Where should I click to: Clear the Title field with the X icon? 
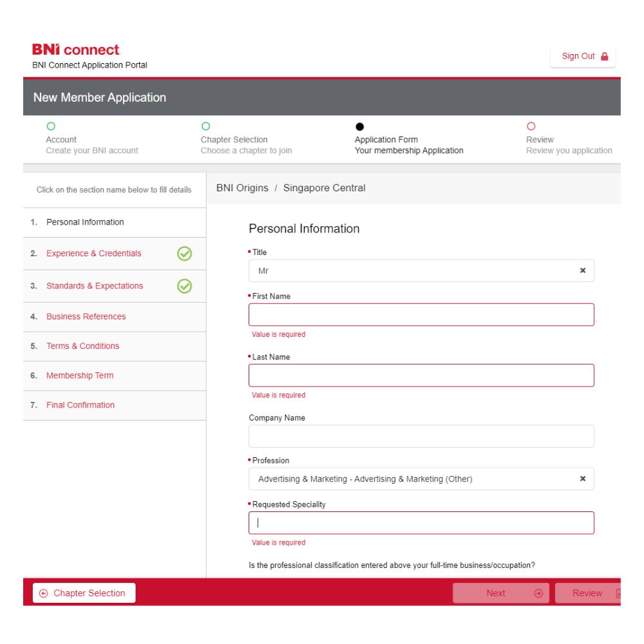click(x=582, y=271)
